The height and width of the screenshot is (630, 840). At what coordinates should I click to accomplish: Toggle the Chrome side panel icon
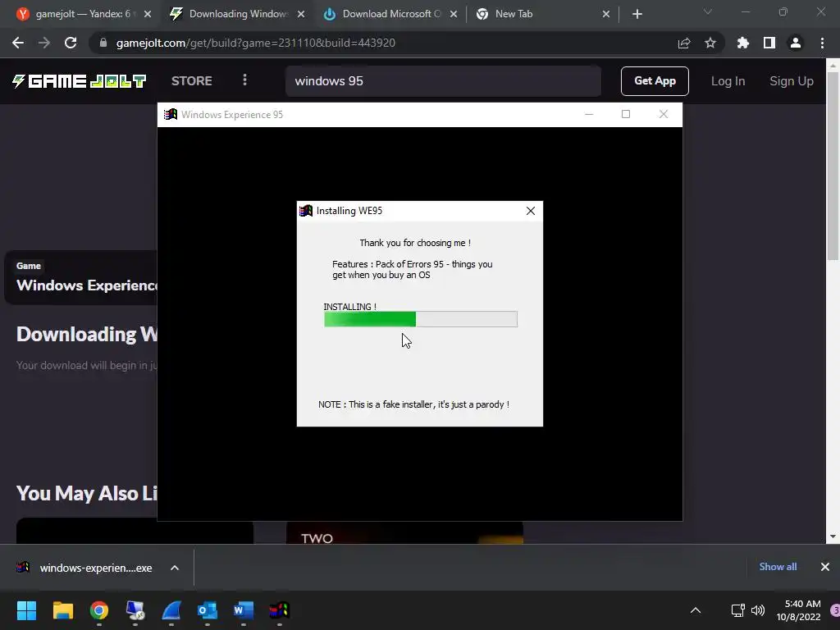pyautogui.click(x=769, y=43)
